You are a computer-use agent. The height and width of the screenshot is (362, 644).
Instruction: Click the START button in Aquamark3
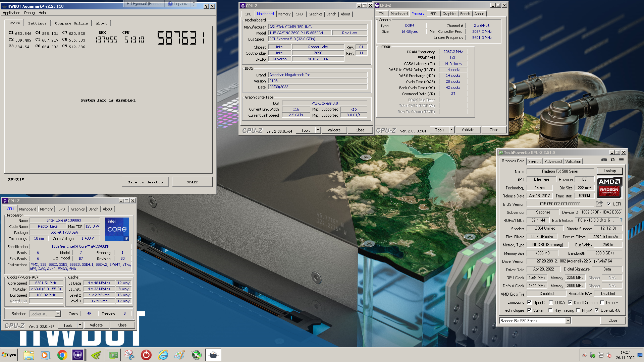point(192,182)
